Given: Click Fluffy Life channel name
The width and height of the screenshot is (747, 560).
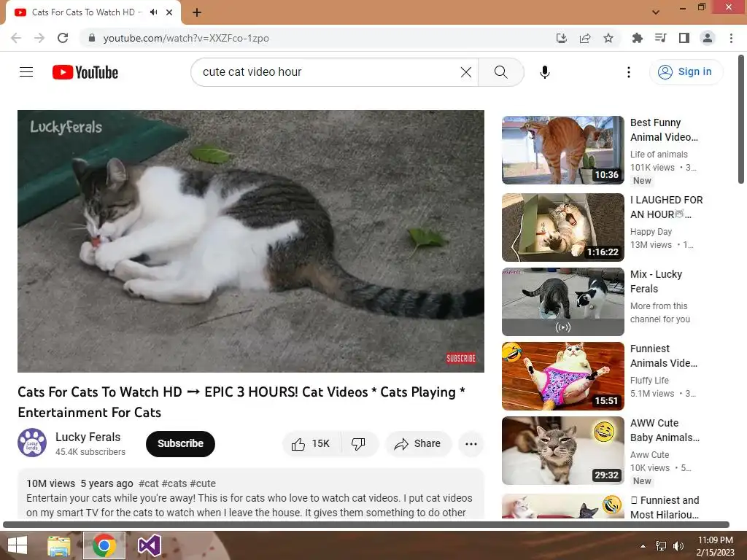Looking at the screenshot, I should (x=649, y=380).
